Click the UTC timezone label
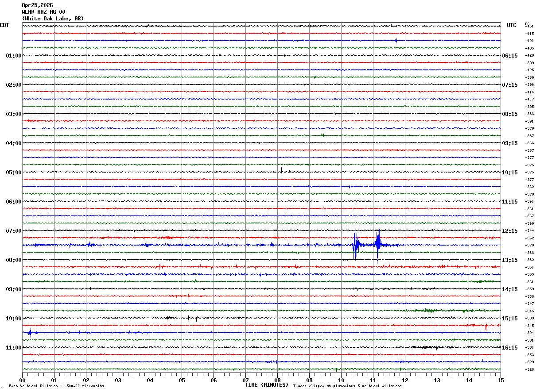The image size is (536, 392). pyautogui.click(x=512, y=25)
